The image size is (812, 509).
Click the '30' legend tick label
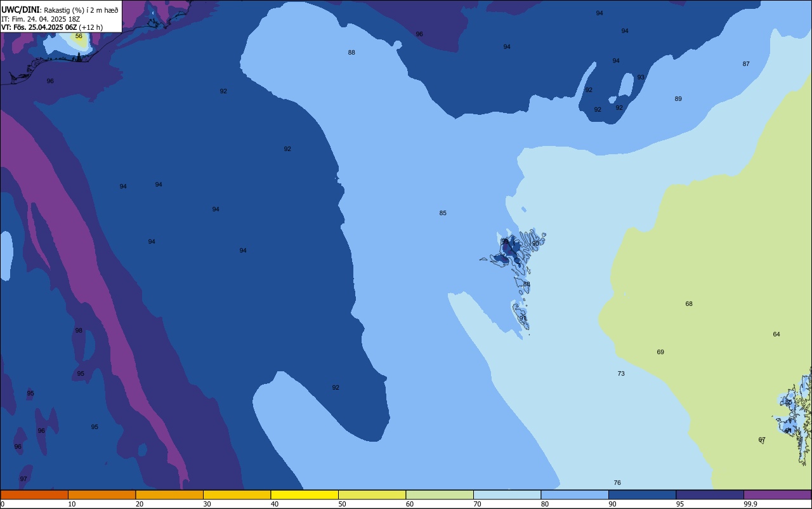(x=207, y=504)
